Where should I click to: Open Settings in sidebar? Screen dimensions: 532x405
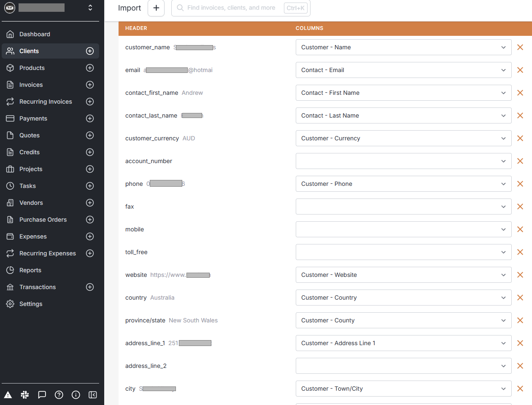31,304
